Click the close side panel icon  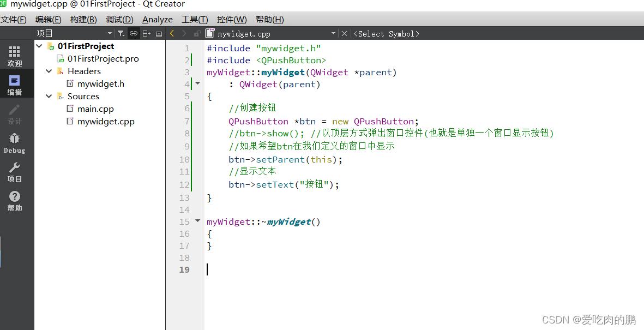tap(159, 34)
